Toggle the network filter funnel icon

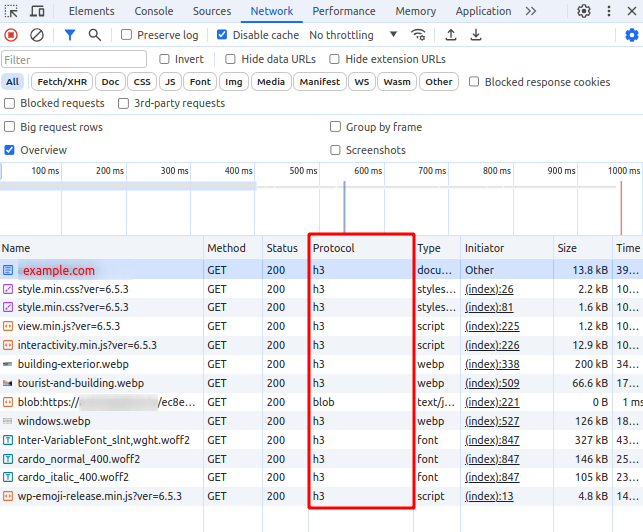tap(69, 35)
